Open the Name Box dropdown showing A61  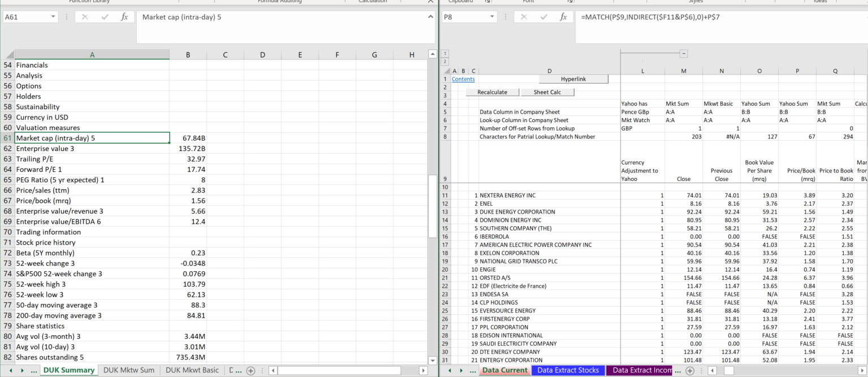[54, 17]
